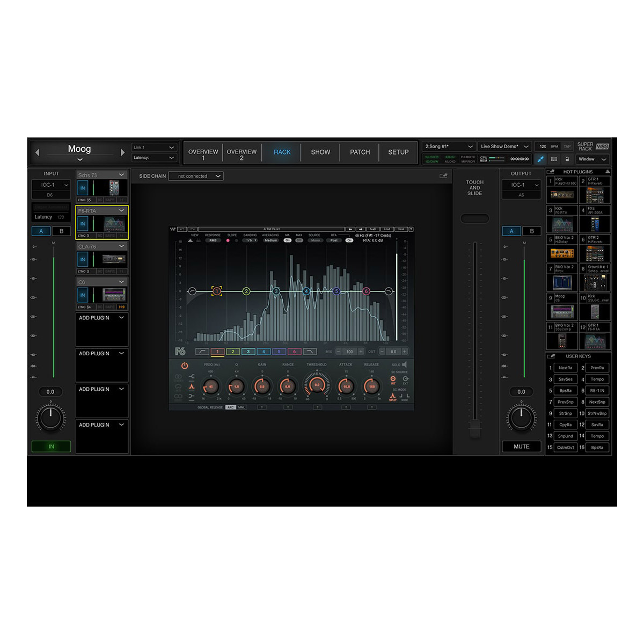644x644 pixels.
Task: Select the high-pass filter band button
Action: [x=202, y=352]
